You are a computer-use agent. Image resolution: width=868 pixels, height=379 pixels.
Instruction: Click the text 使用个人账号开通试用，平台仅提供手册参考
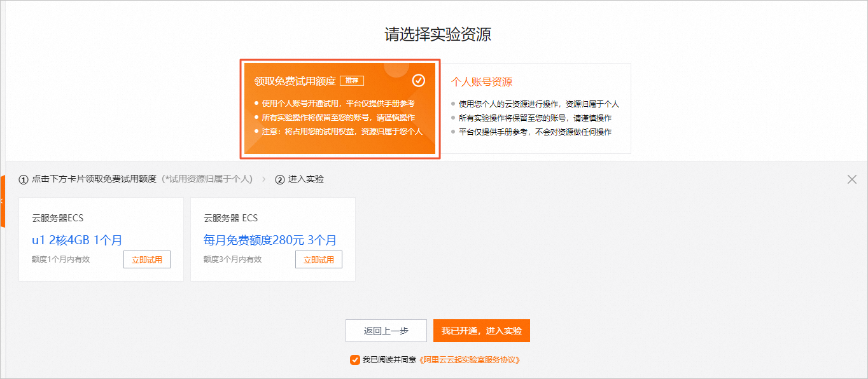pos(339,103)
